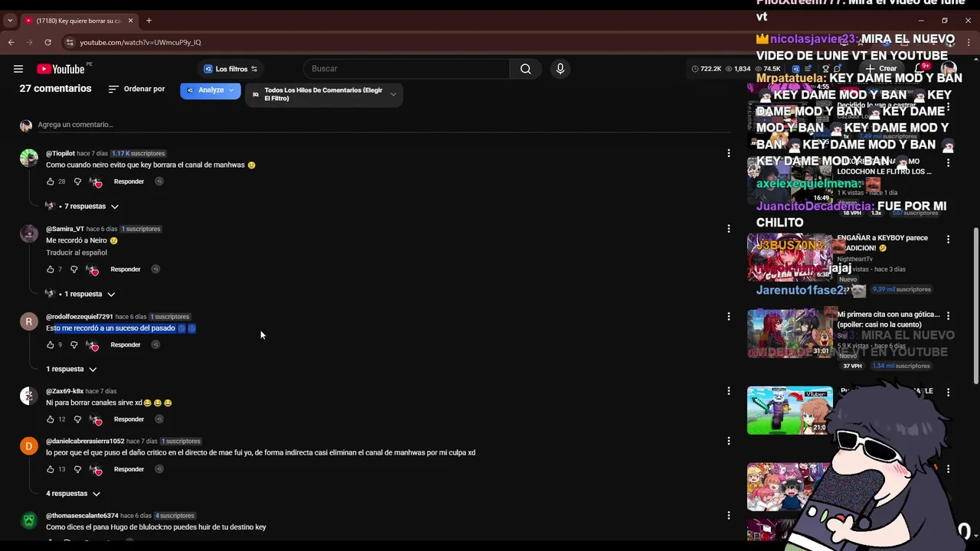Open @thomasescalante6374 channel link

click(x=82, y=516)
